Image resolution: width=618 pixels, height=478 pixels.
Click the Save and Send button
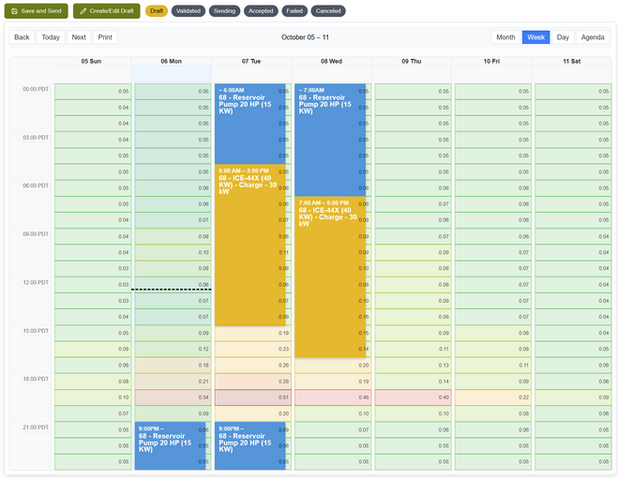point(36,11)
